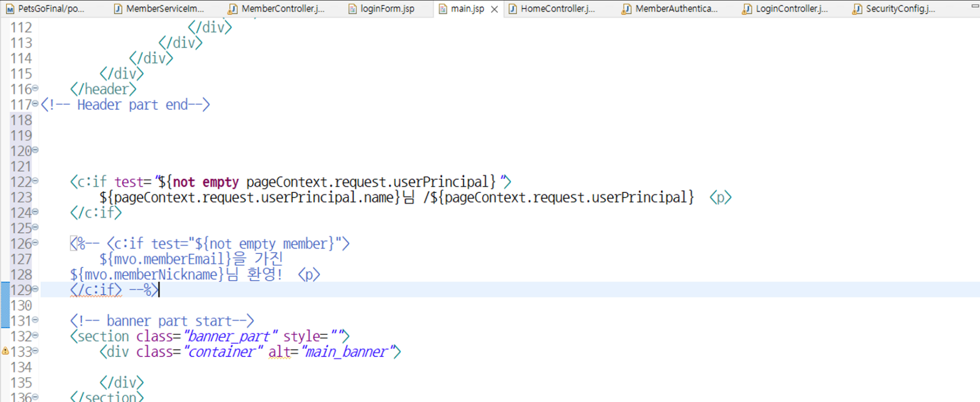The height and width of the screenshot is (402, 980).
Task: Collapse the comment fold at line 126
Action: click(x=35, y=242)
